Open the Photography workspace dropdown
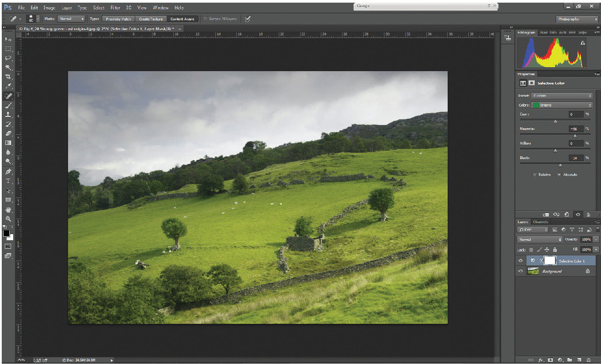Image resolution: width=601 pixels, height=364 pixels. (x=577, y=19)
